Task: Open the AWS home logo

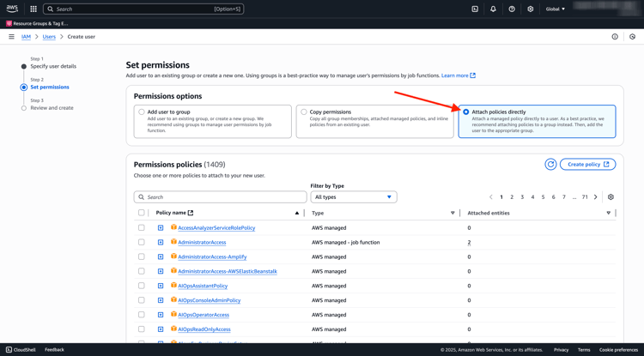Action: tap(12, 9)
